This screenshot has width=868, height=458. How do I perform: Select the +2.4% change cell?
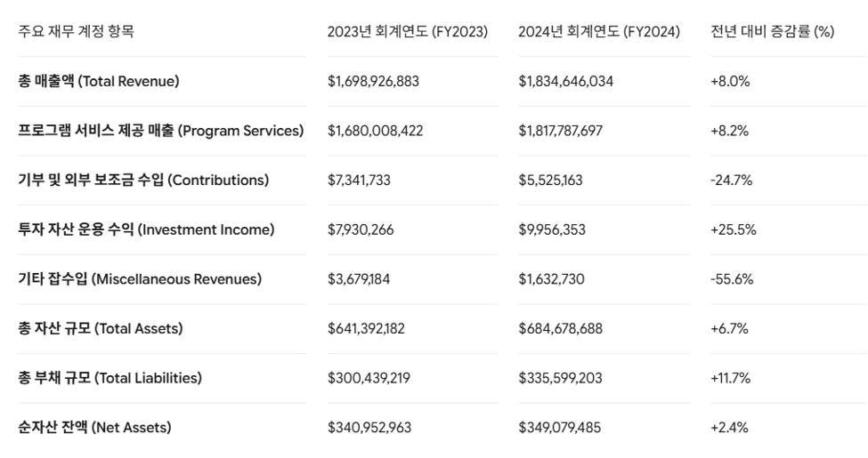(x=730, y=427)
